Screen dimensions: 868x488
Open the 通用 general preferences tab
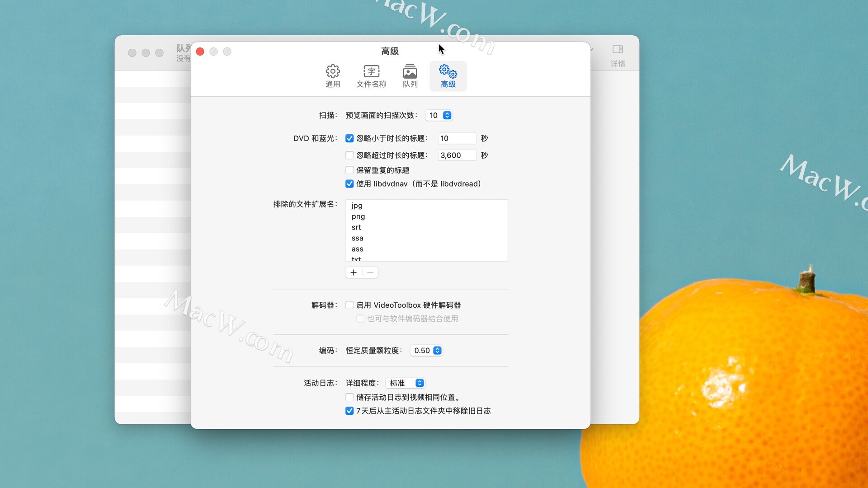pos(333,76)
